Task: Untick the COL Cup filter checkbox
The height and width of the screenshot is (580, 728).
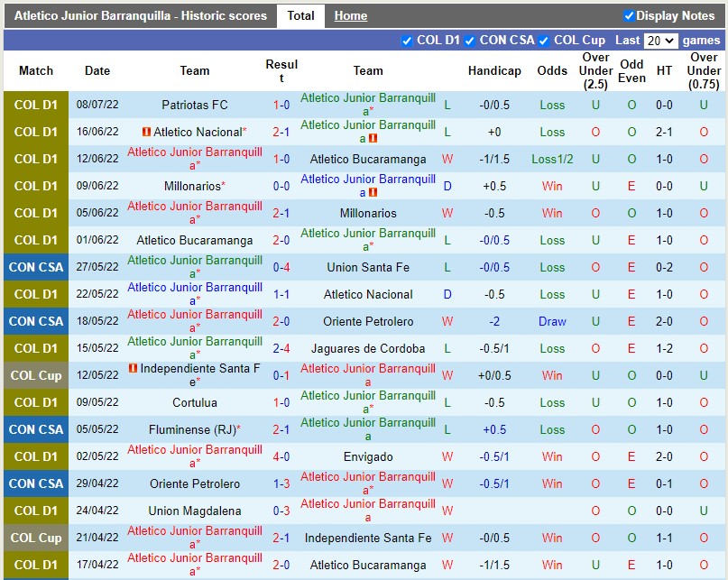Action: pos(543,41)
